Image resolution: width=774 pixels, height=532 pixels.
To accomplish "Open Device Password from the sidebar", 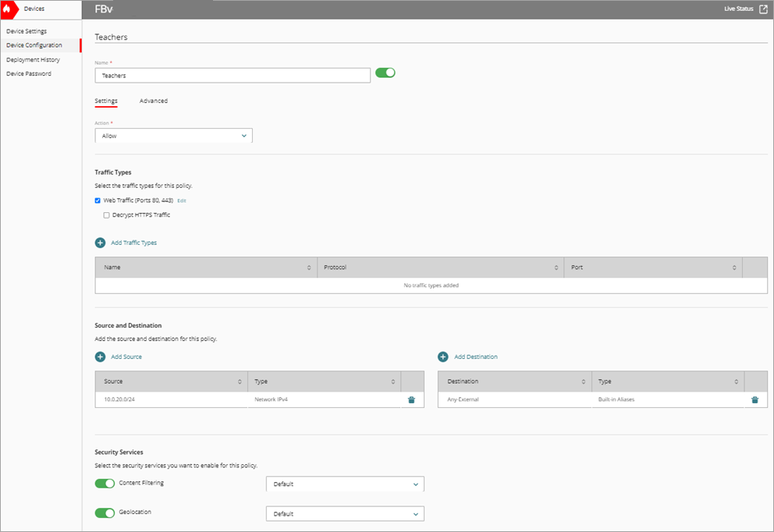I will click(x=28, y=73).
